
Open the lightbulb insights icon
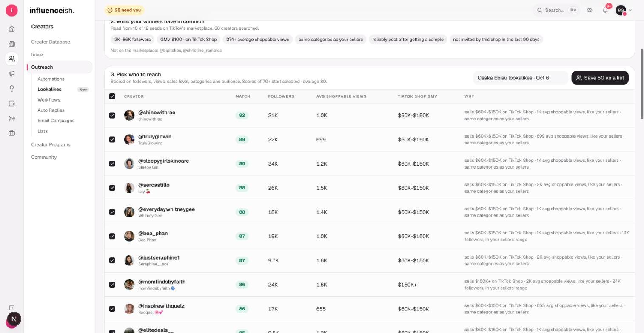(x=11, y=88)
